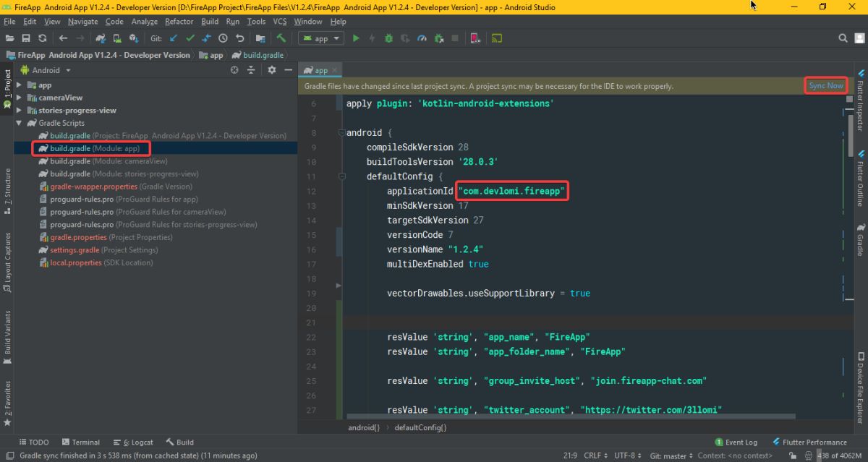868x462 pixels.
Task: Click the Save All floppy icon
Action: tap(26, 38)
